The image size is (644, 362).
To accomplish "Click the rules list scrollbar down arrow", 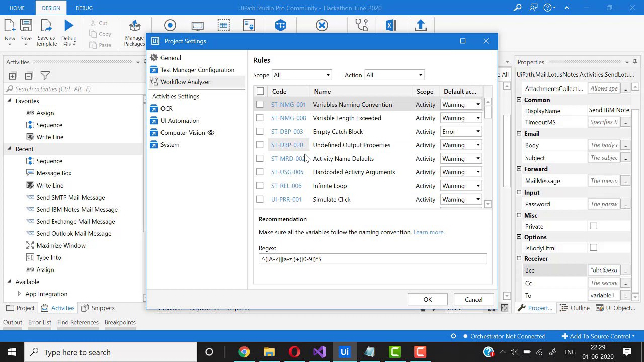I will coord(488,204).
